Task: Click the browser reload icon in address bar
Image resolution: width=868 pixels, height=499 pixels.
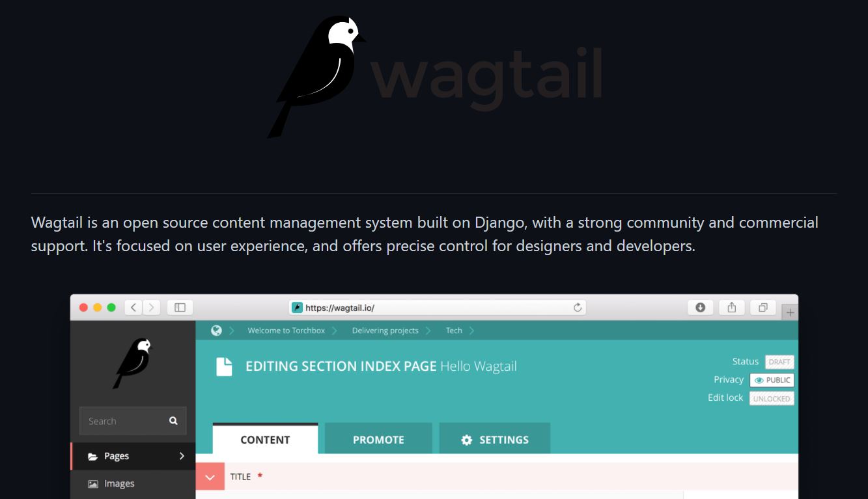Action: click(x=577, y=308)
